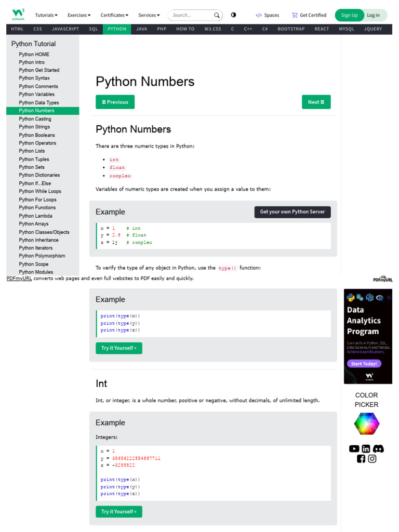399x532 pixels.
Task: Toggle dark mode contrast icon
Action: (x=233, y=15)
